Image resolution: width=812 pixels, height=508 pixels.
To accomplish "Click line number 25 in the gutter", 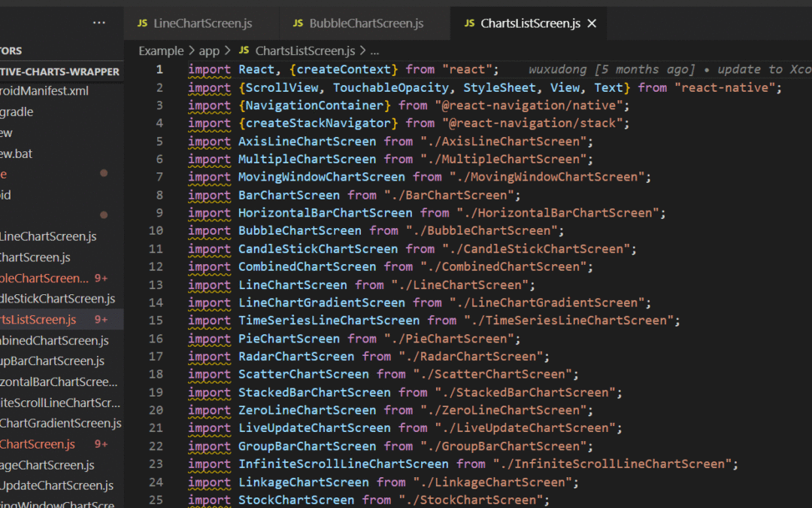I will [x=156, y=500].
